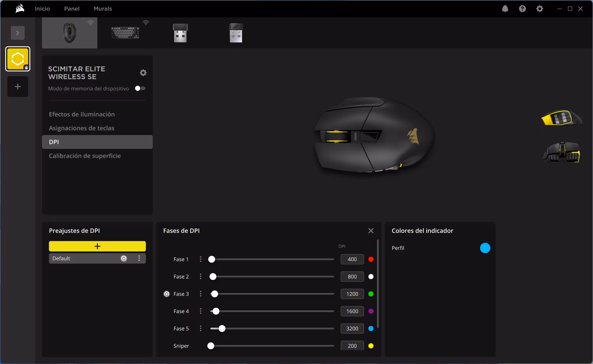
Task: Change Fase 5 blue indicator color
Action: (x=371, y=329)
